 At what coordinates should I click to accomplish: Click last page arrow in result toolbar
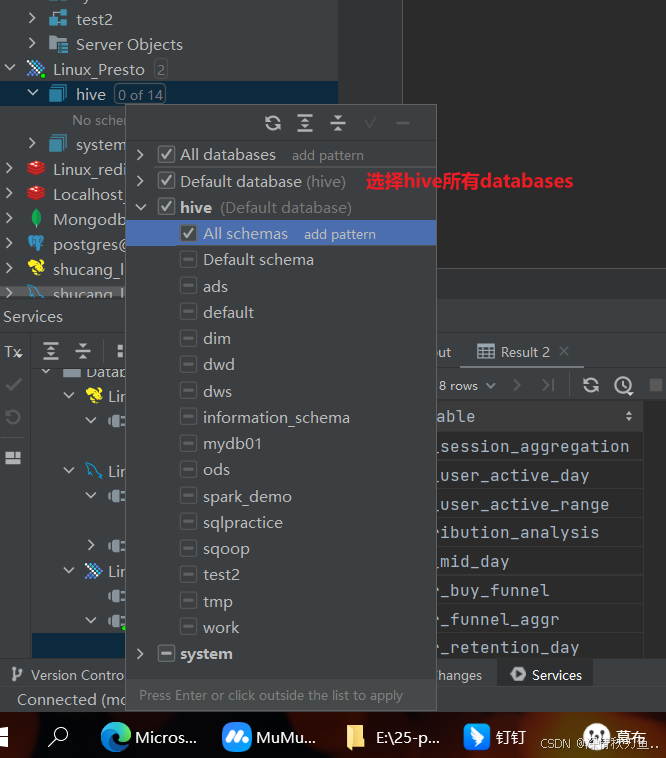click(548, 385)
